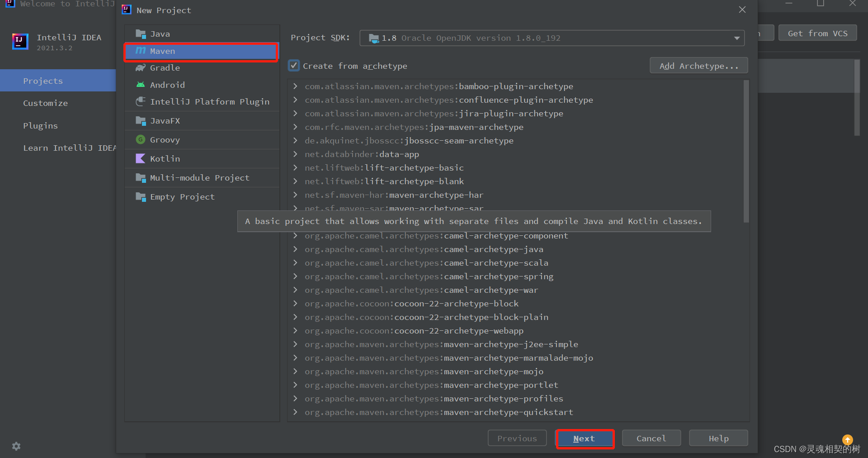Click Add Archetype button

(698, 66)
